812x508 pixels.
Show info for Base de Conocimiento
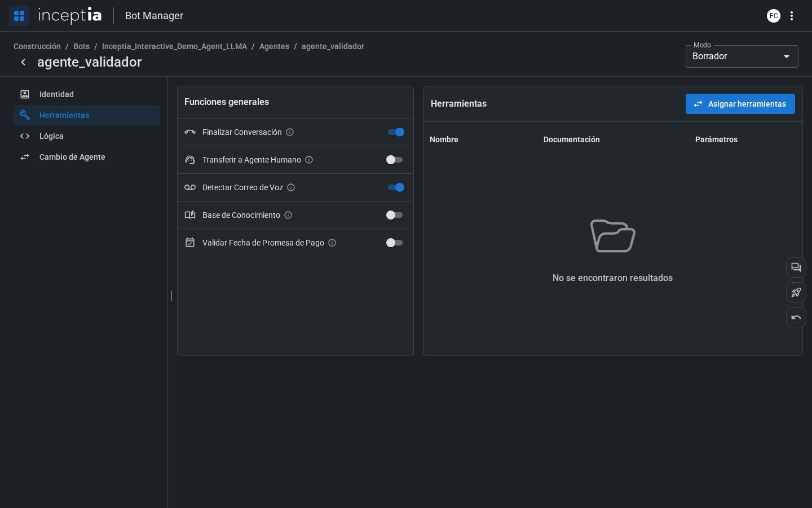pyautogui.click(x=288, y=215)
